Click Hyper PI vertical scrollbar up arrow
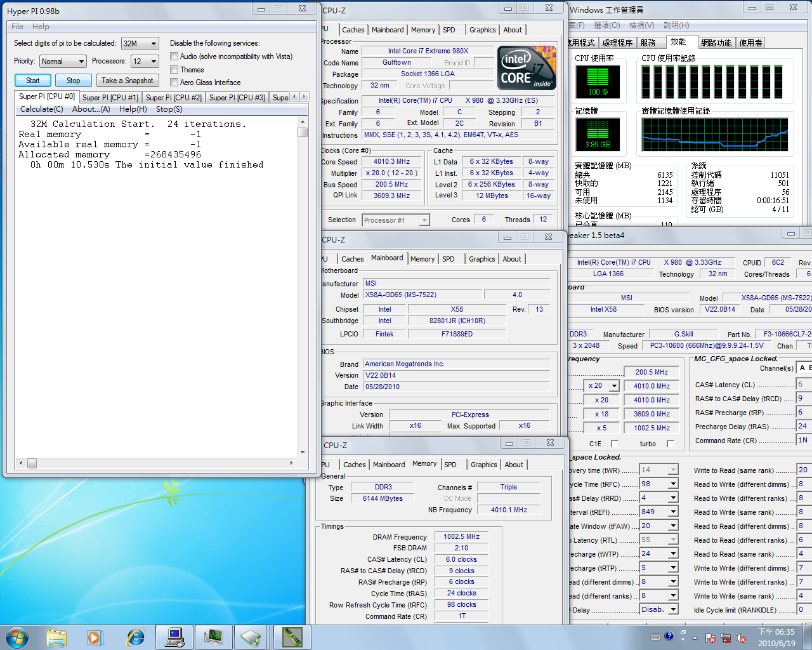The image size is (812, 650). (303, 122)
